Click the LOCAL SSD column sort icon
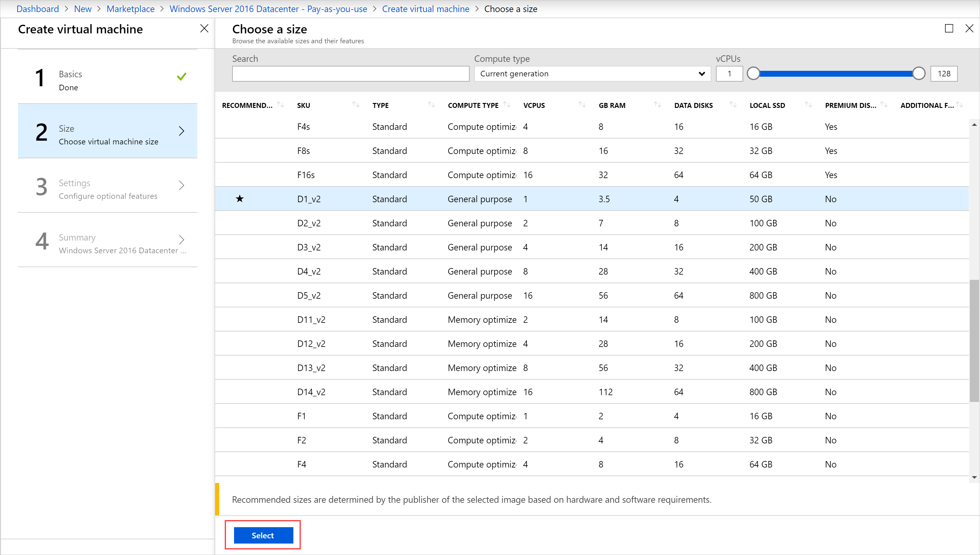The width and height of the screenshot is (980, 555). pos(807,105)
